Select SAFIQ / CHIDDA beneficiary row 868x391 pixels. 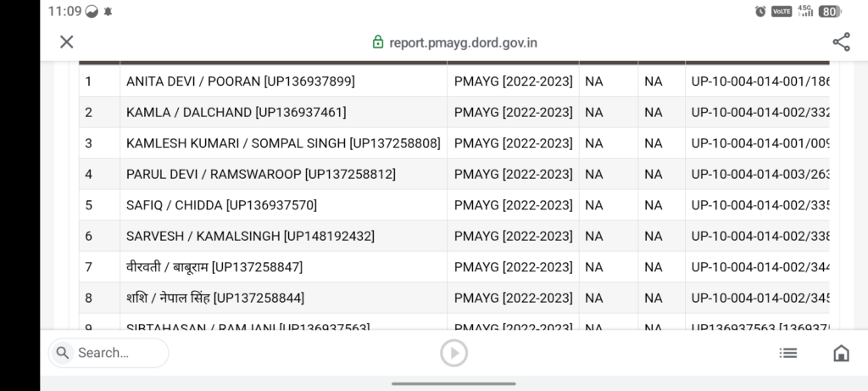(221, 205)
